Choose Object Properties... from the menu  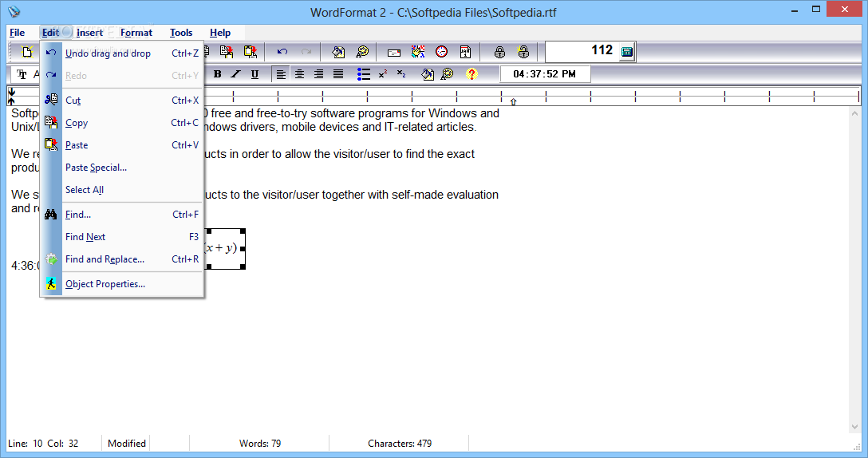point(122,283)
